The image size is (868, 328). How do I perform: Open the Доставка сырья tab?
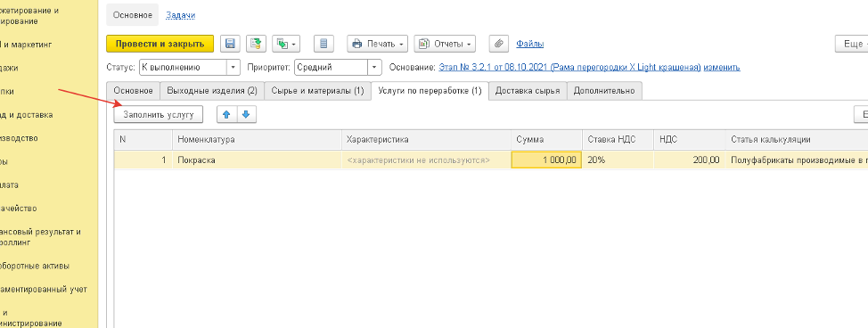point(528,91)
